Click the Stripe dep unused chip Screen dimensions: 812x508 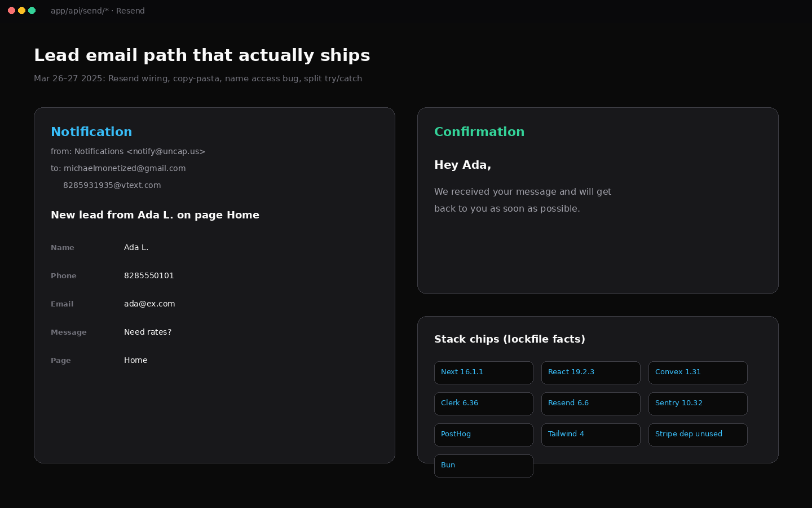pos(698,435)
